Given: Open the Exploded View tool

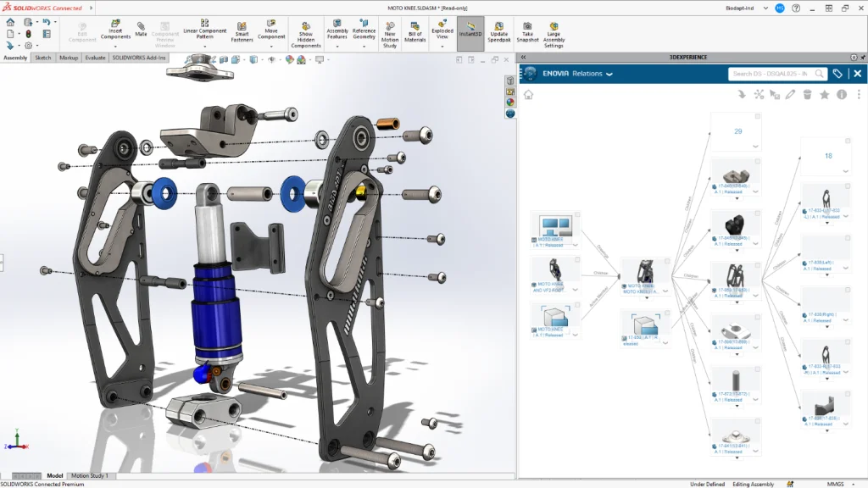Looking at the screenshot, I should point(442,29).
